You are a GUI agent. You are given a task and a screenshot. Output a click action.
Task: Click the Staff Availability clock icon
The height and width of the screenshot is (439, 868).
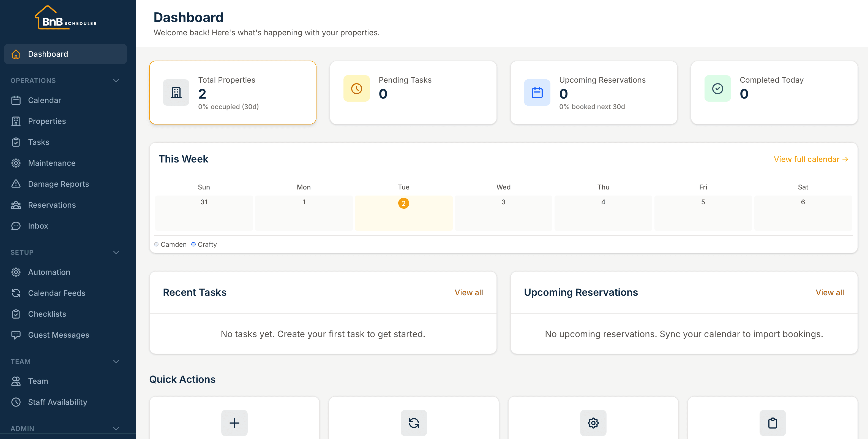(16, 402)
